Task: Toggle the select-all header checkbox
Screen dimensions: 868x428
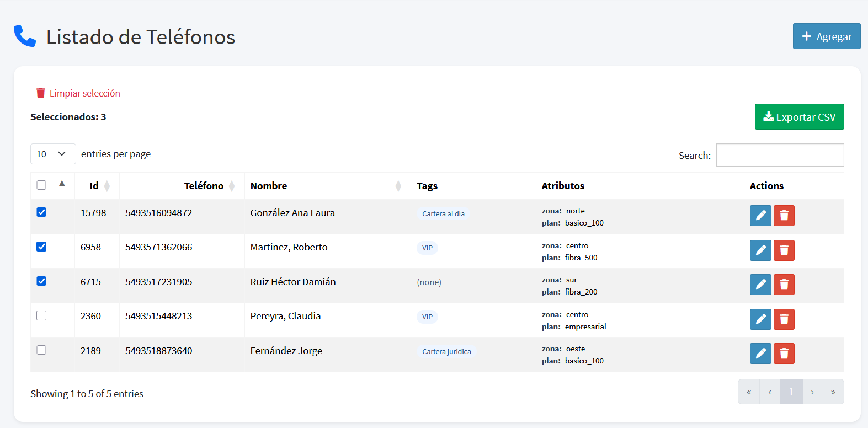Action: [41, 185]
